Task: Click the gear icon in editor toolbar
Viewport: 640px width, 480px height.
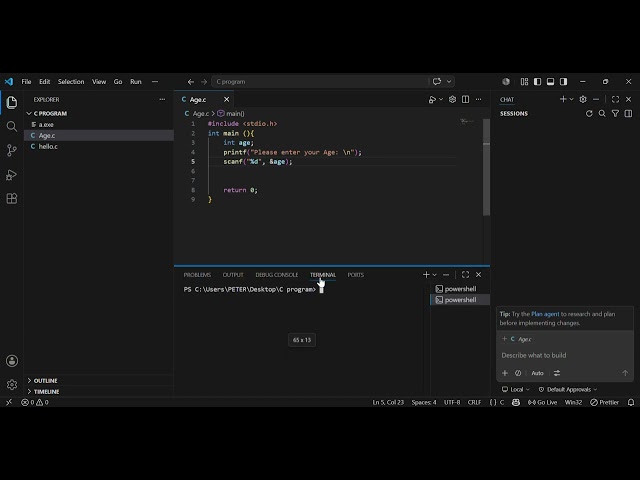Action: coord(452,99)
